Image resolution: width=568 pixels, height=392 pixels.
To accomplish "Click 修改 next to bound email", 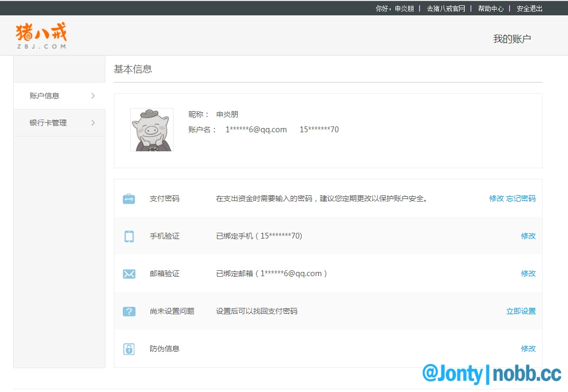I will (x=528, y=274).
